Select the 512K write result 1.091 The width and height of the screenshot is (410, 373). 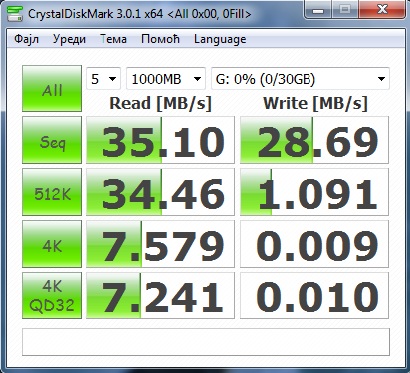[x=314, y=192]
